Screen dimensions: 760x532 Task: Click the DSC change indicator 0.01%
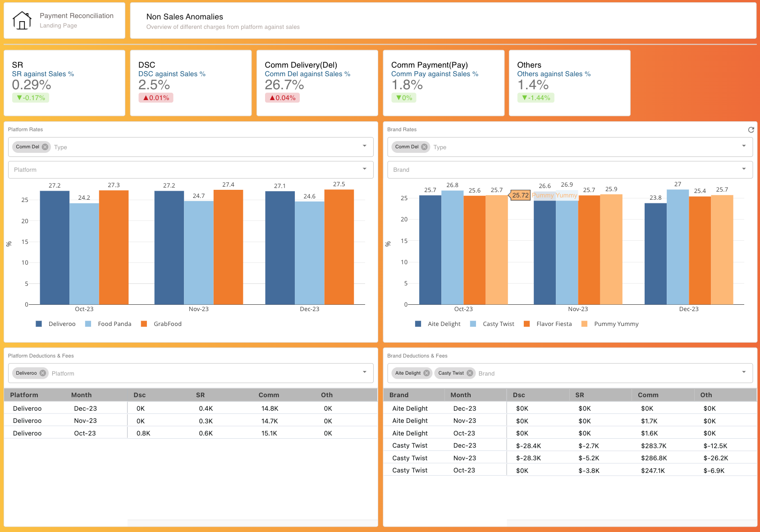coord(156,98)
